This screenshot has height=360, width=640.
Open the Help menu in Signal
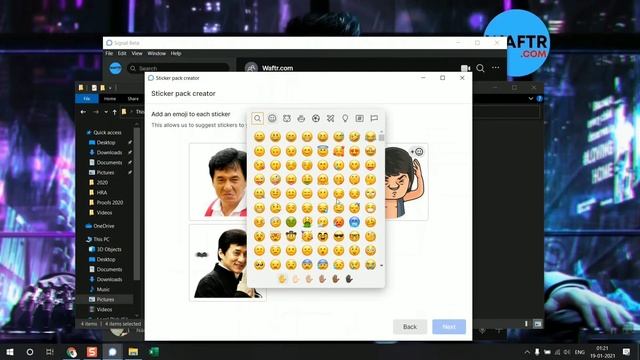tap(176, 53)
